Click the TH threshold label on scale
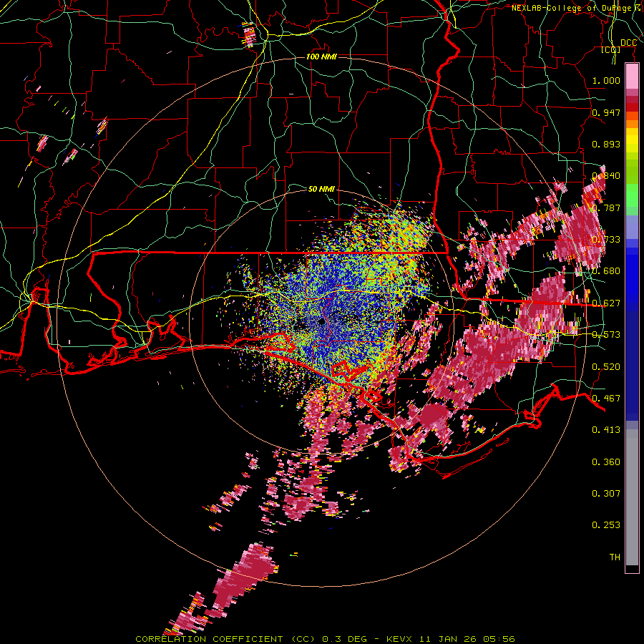 click(x=615, y=557)
